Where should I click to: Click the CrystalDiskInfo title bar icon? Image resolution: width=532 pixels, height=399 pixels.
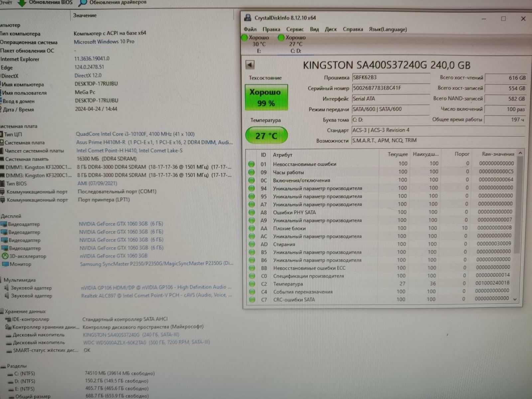click(x=248, y=18)
